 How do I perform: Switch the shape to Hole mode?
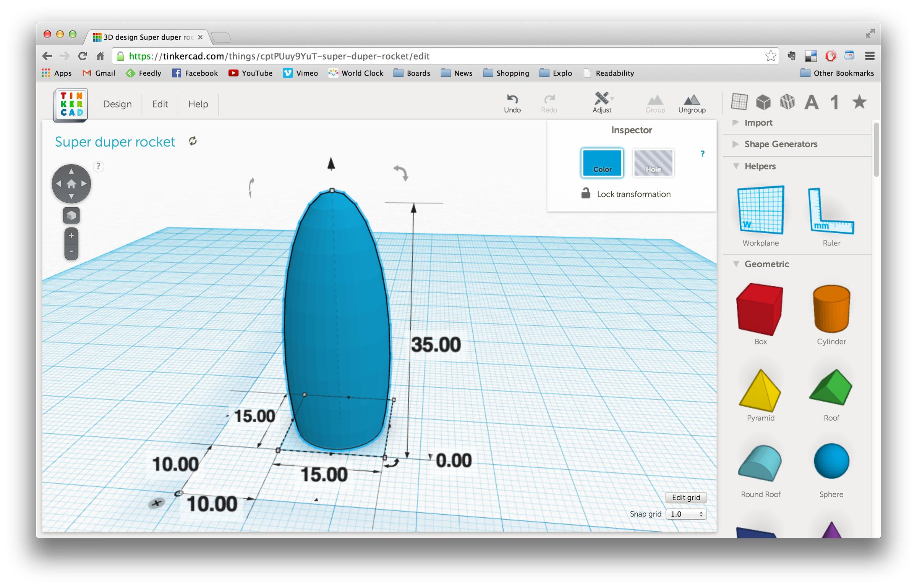pos(653,163)
